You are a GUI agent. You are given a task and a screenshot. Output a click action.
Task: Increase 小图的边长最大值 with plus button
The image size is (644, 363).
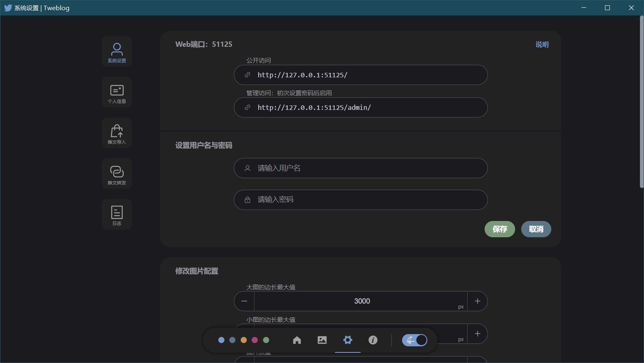point(477,334)
